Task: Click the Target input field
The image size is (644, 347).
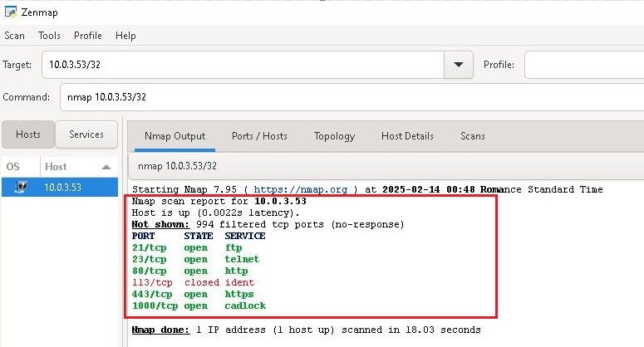Action: 243,65
